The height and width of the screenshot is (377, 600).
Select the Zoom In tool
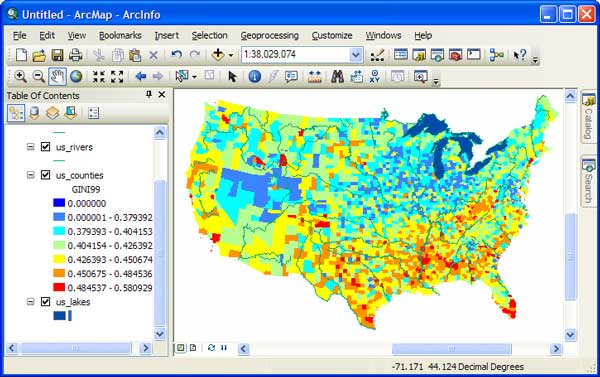point(20,77)
